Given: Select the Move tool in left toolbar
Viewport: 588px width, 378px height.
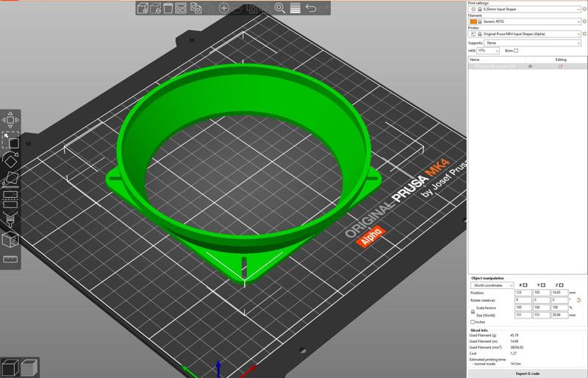Looking at the screenshot, I should point(10,119).
